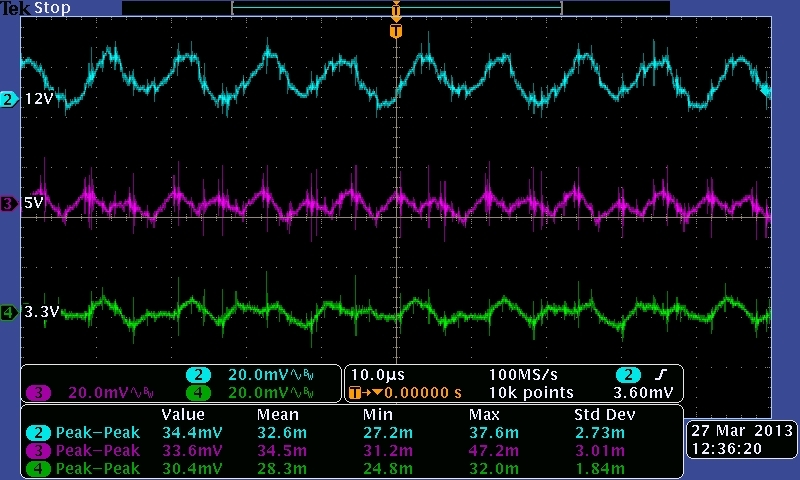The height and width of the screenshot is (480, 800).
Task: Click the trigger delay T arrow icon
Action: (x=356, y=393)
